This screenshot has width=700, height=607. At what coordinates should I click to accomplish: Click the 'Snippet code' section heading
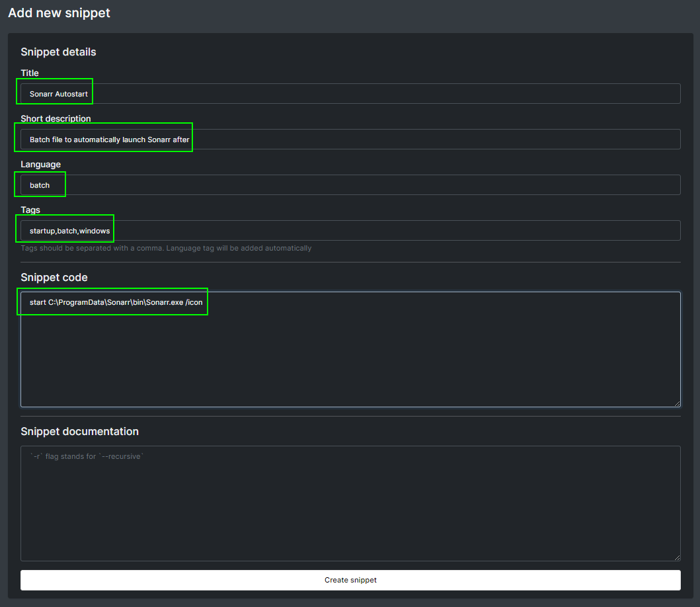pyautogui.click(x=54, y=277)
